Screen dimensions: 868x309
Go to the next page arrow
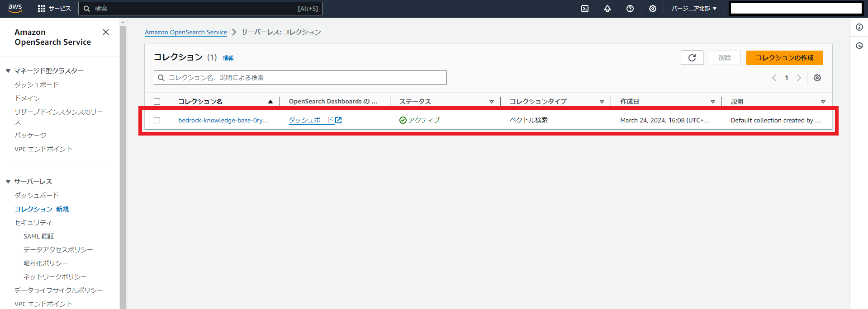799,78
